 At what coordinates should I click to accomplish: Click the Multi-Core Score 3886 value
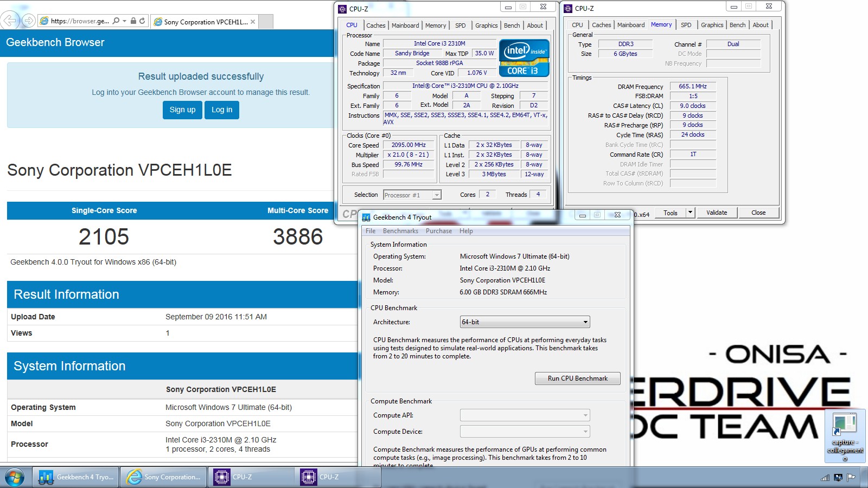pyautogui.click(x=298, y=237)
